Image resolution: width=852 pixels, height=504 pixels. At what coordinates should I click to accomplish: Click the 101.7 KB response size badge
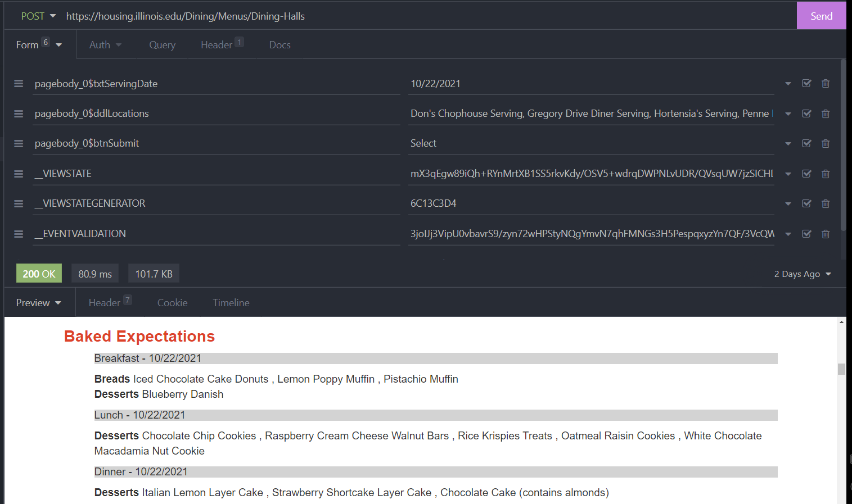[x=154, y=274]
